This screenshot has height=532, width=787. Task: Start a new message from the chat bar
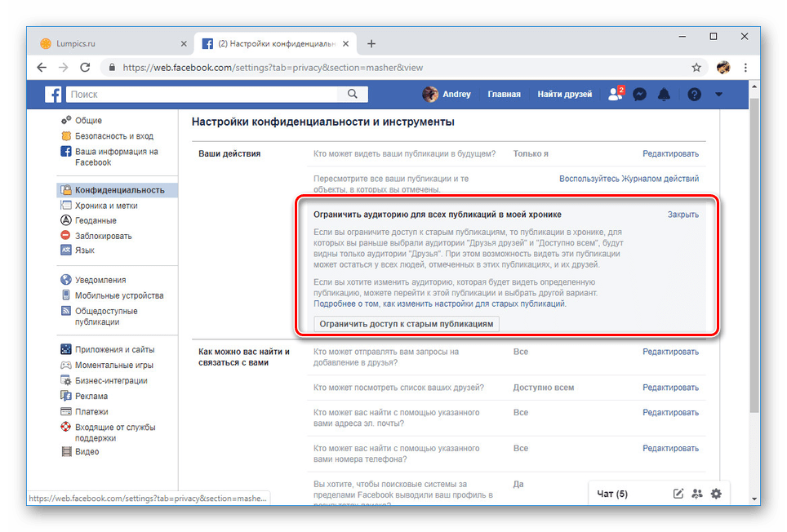(678, 494)
